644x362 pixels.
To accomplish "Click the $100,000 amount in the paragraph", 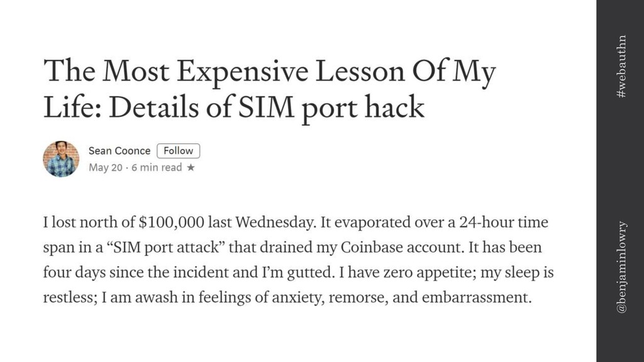I will pyautogui.click(x=171, y=222).
